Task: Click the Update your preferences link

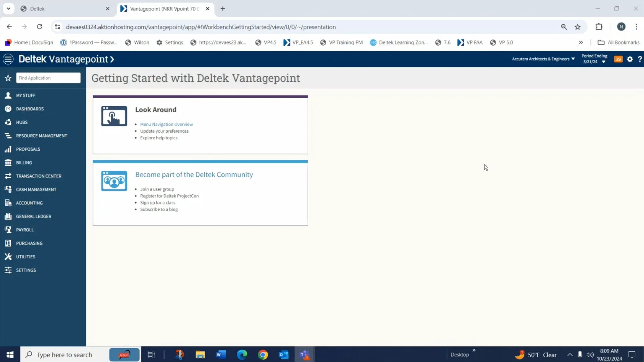Action: point(164,131)
